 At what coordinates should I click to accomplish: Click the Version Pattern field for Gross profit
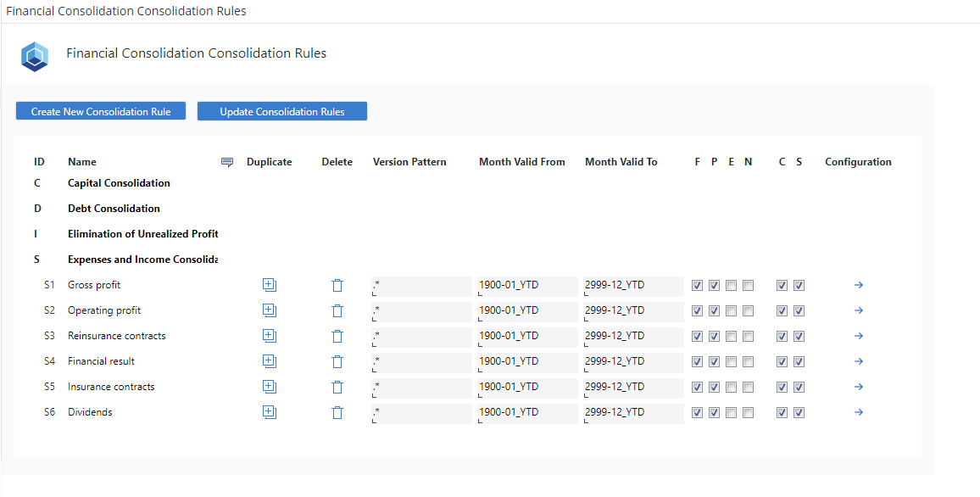tap(420, 285)
